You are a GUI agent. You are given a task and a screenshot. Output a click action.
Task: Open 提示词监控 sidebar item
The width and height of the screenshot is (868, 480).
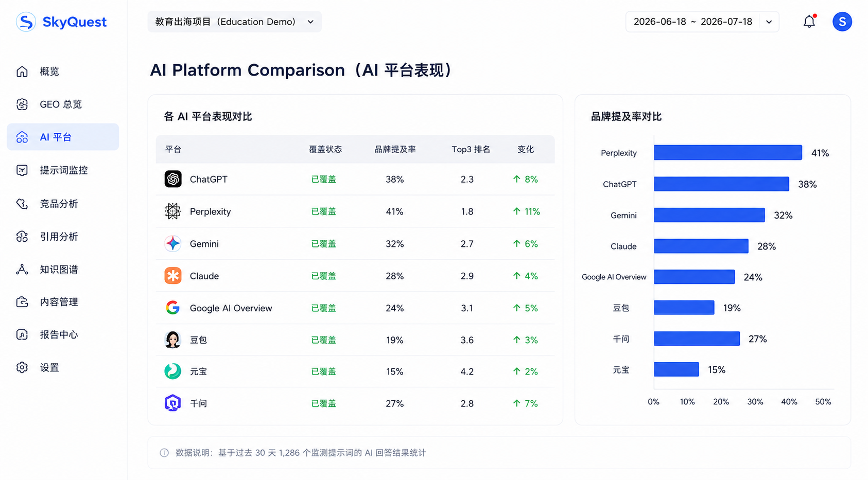63,170
